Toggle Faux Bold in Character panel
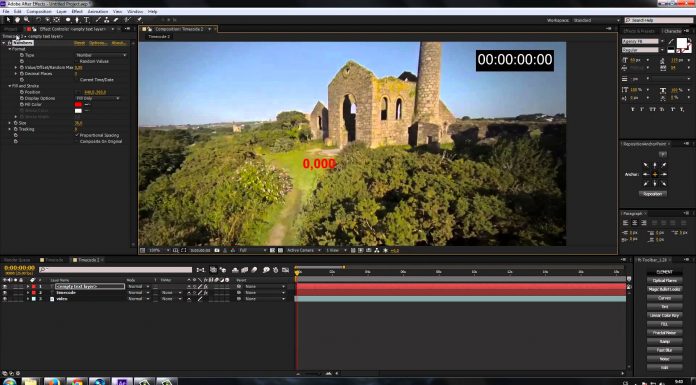696x385 pixels. tap(633, 109)
